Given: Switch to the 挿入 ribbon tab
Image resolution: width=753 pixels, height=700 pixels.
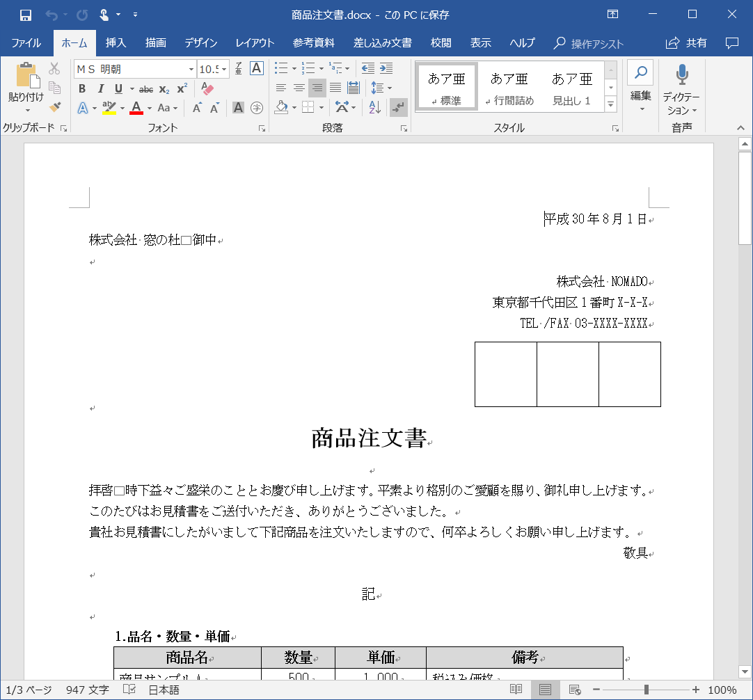Looking at the screenshot, I should tap(115, 42).
